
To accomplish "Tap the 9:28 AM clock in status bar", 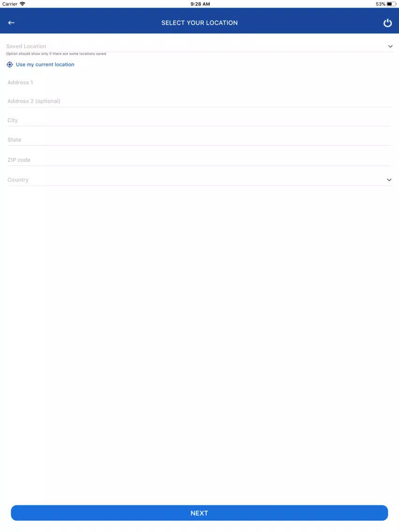I will [200, 4].
